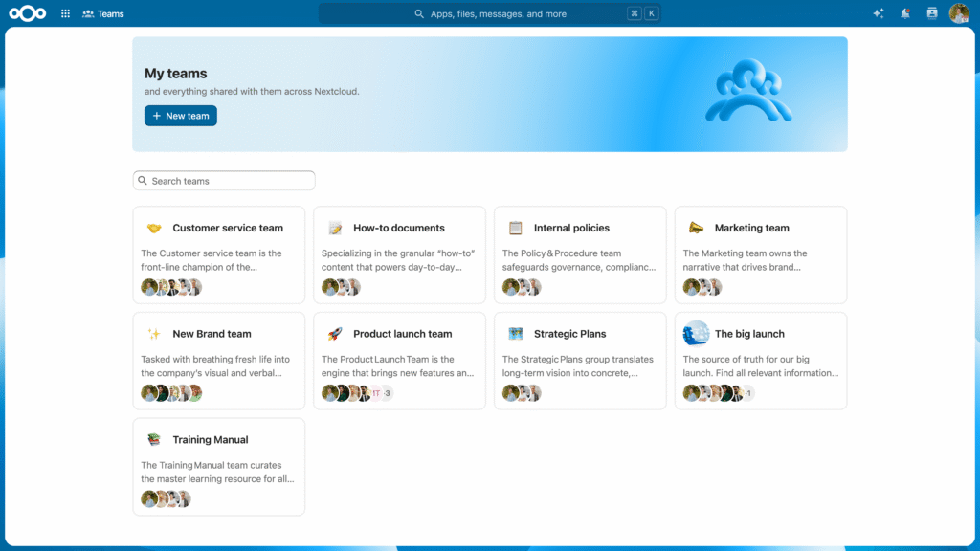The height and width of the screenshot is (551, 980).
Task: Show notifications bell
Action: (x=905, y=13)
